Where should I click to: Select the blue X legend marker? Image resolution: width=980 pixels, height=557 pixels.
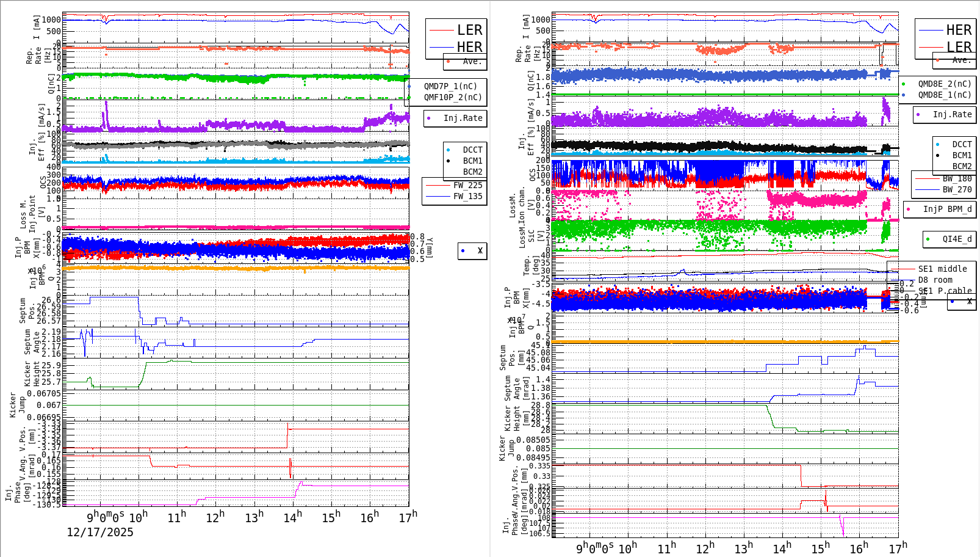(x=463, y=250)
